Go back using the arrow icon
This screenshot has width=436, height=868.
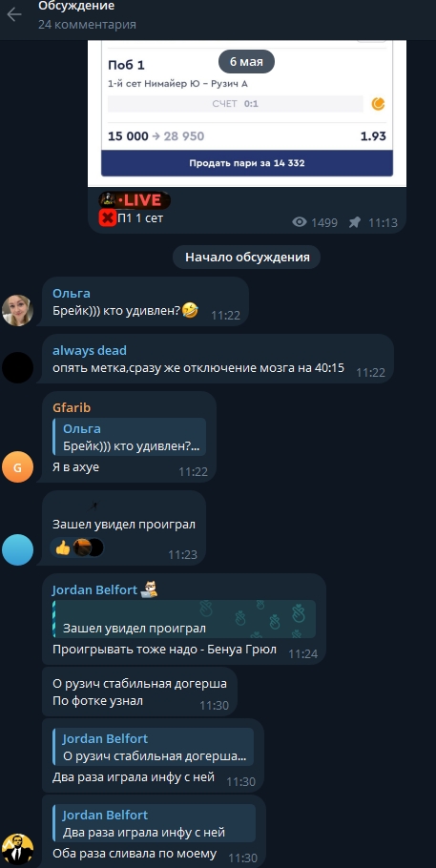[x=14, y=14]
